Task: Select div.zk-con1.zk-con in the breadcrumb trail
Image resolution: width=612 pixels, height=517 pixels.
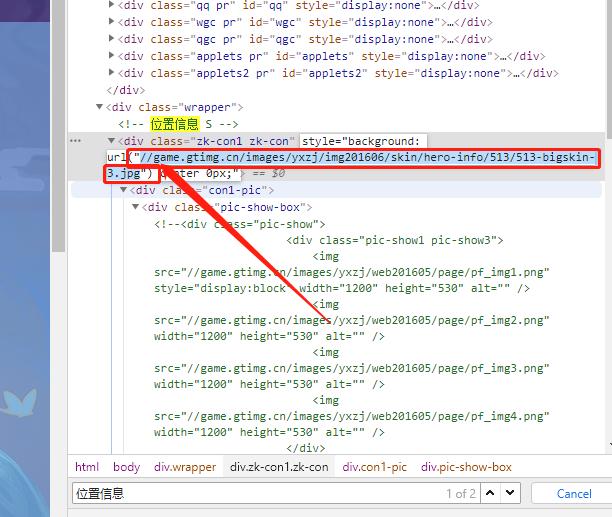Action: coord(279,467)
